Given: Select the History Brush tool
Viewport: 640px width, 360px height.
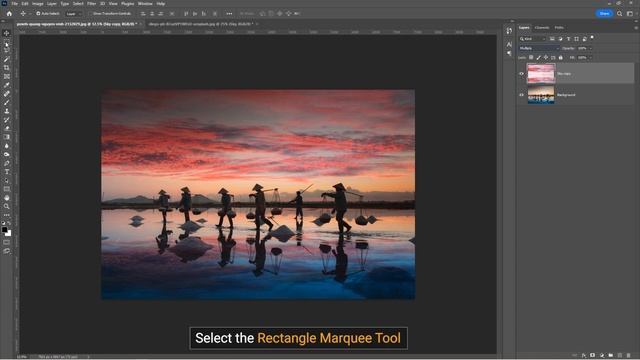Looking at the screenshot, I should [x=7, y=120].
